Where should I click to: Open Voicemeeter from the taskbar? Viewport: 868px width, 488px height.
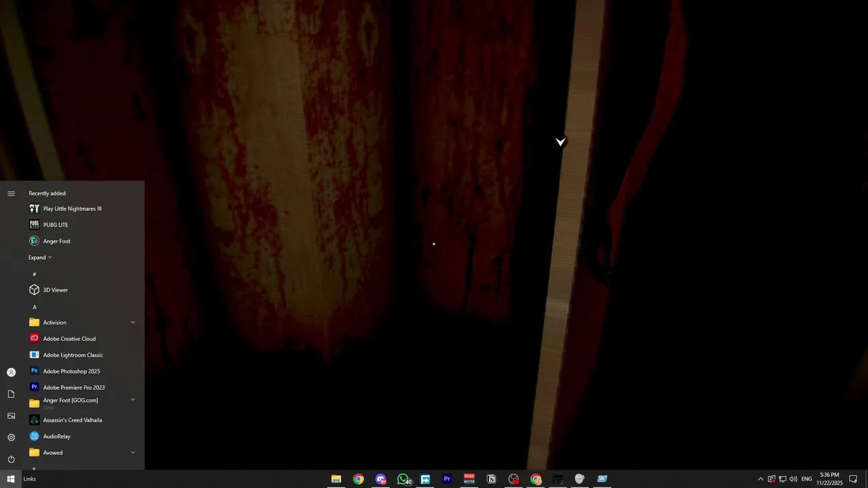[469, 479]
